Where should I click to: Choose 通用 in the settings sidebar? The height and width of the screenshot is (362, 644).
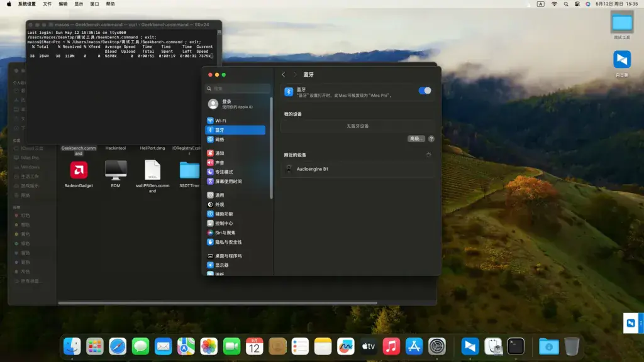click(x=235, y=195)
